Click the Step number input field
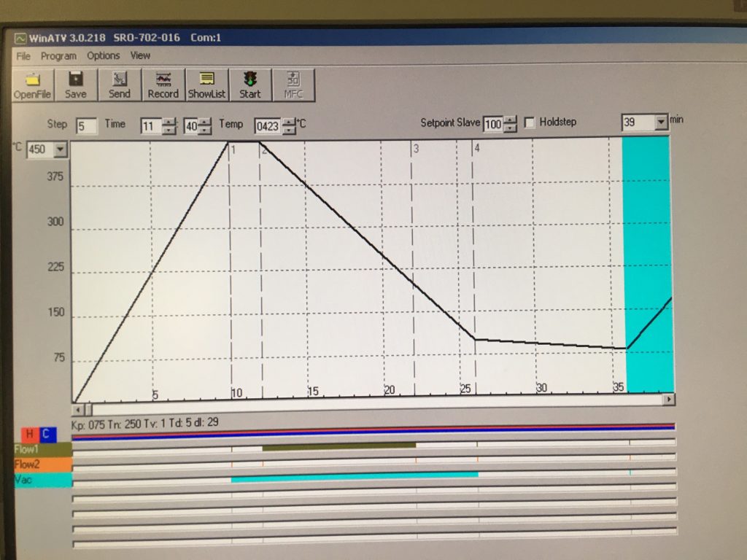The height and width of the screenshot is (560, 747). pos(87,125)
